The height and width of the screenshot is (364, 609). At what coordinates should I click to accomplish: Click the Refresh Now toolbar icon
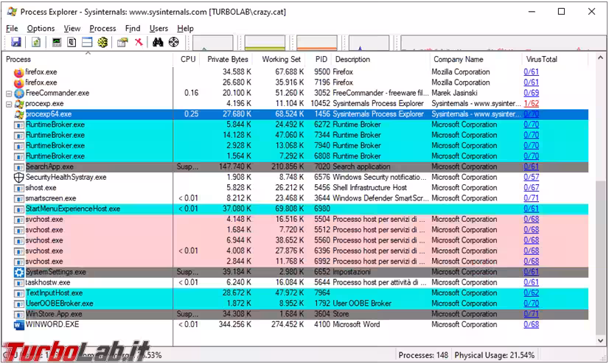[35, 43]
